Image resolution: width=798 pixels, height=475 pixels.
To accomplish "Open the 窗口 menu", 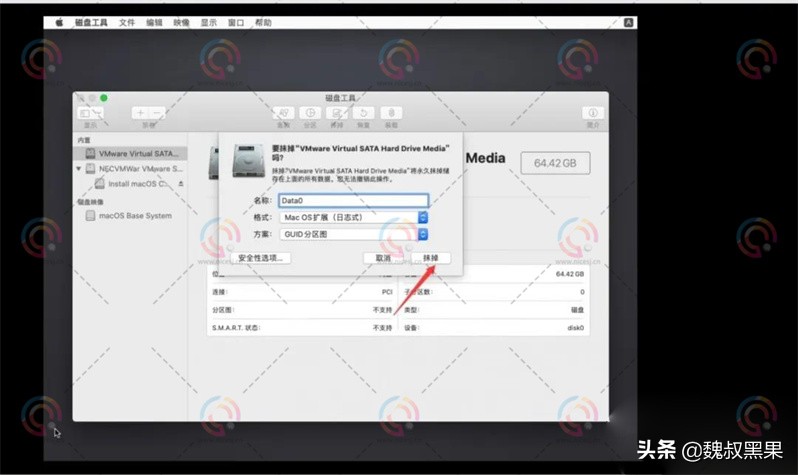I will point(236,22).
